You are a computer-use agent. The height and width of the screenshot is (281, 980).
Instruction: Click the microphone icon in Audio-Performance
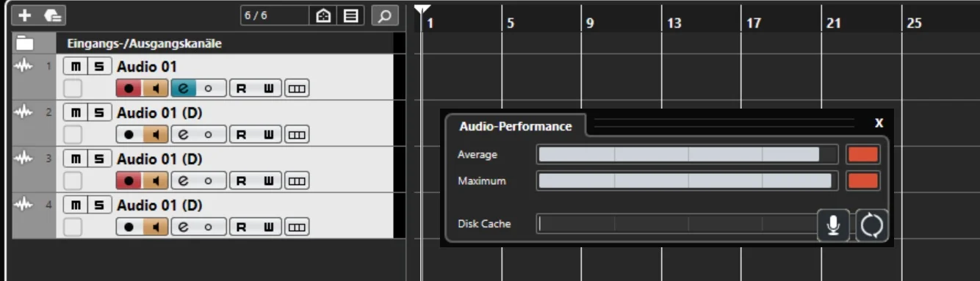[833, 225]
